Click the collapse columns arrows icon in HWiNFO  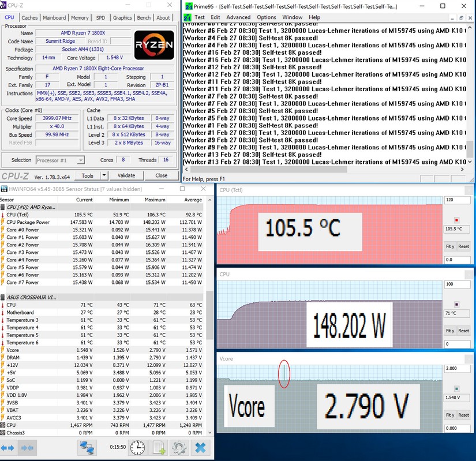click(27, 448)
